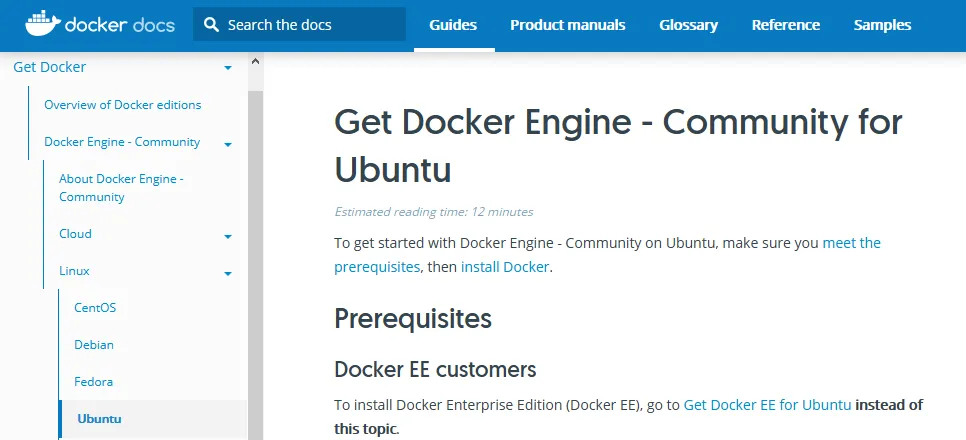Image resolution: width=966 pixels, height=440 pixels.
Task: Click the Docker whale logo
Action: [x=43, y=24]
